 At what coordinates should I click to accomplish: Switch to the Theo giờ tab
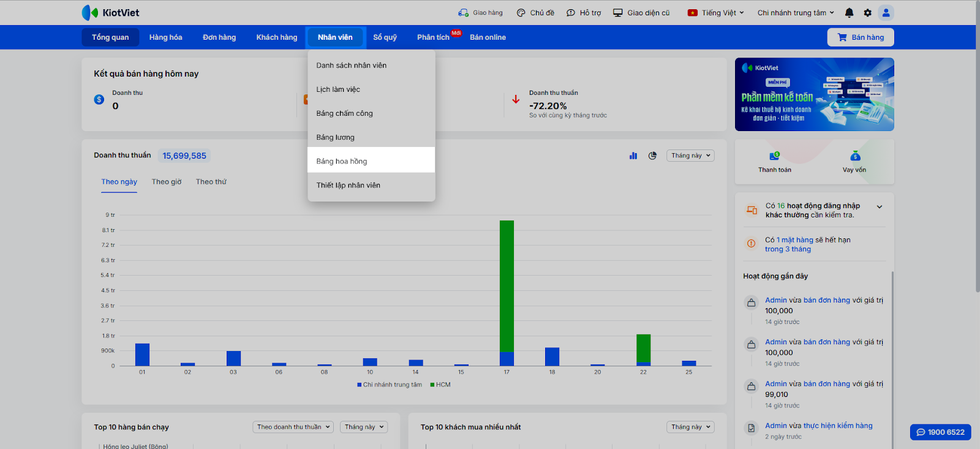(x=167, y=182)
